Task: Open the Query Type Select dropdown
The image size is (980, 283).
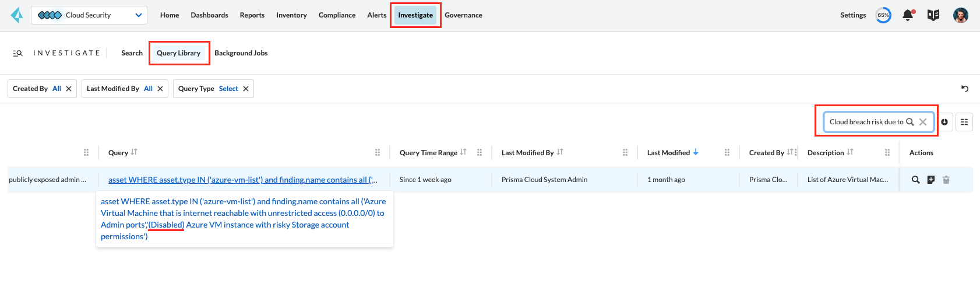Action: (x=228, y=89)
